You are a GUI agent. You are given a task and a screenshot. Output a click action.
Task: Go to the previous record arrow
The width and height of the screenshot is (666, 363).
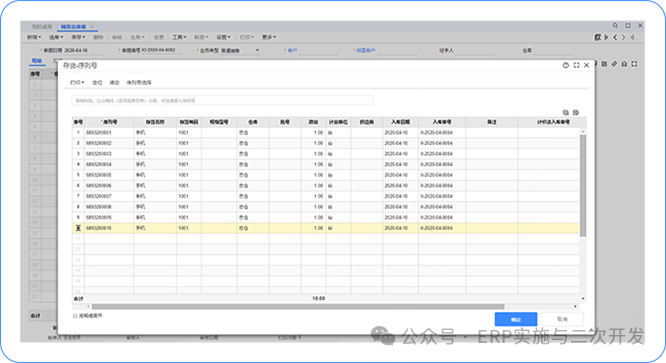click(615, 37)
